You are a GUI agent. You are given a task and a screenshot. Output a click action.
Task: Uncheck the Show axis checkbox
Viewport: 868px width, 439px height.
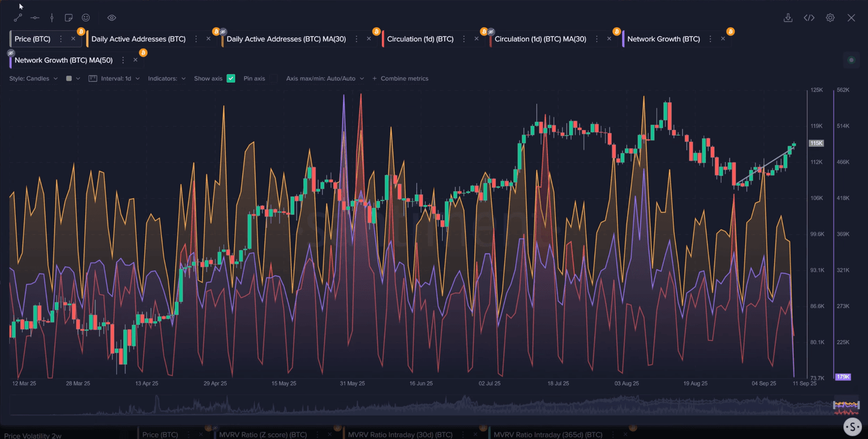click(x=231, y=79)
